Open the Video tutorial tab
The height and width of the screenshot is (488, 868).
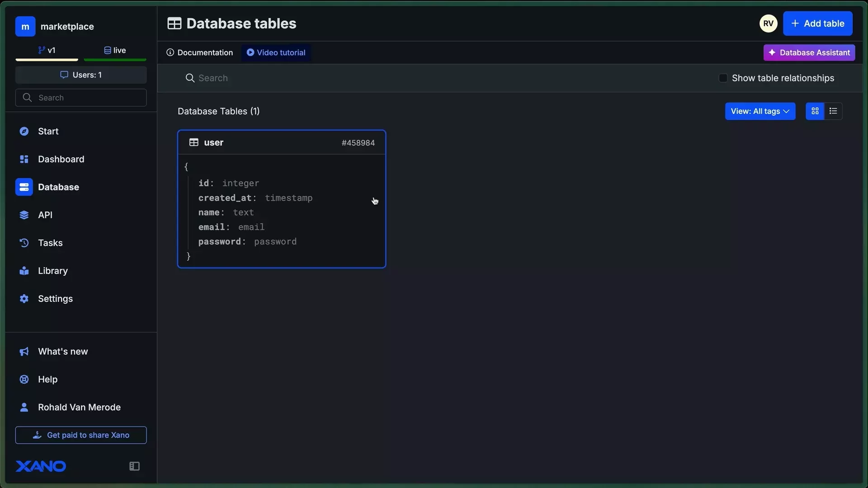(276, 52)
